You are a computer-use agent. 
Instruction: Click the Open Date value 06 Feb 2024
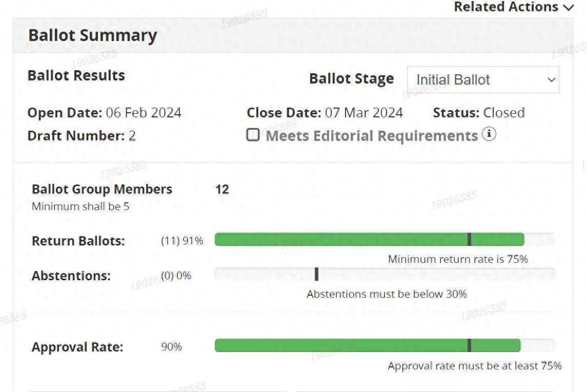(144, 113)
